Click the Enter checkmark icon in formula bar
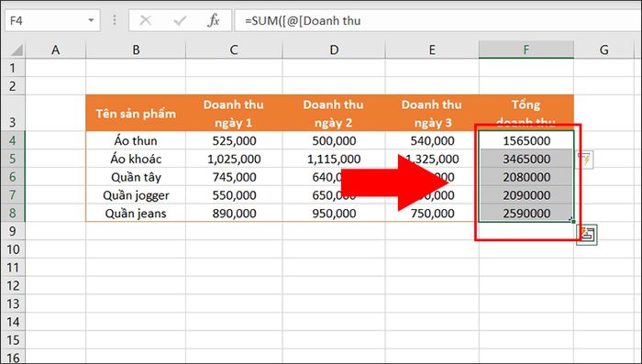 tap(180, 20)
